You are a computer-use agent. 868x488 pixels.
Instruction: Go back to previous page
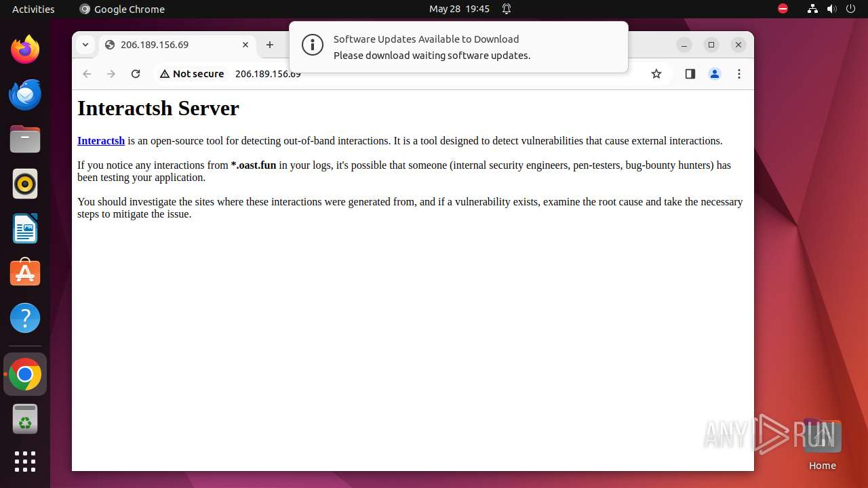pos(87,74)
